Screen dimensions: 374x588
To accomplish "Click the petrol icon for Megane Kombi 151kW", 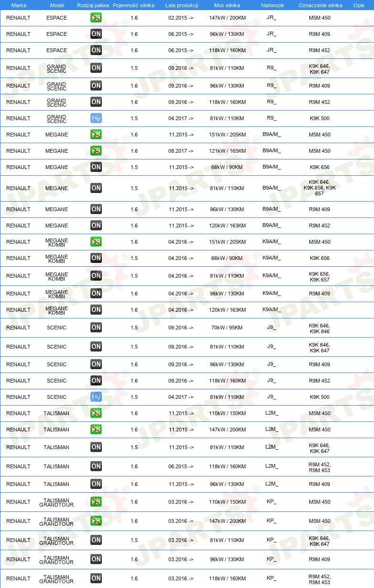I will click(x=96, y=242).
